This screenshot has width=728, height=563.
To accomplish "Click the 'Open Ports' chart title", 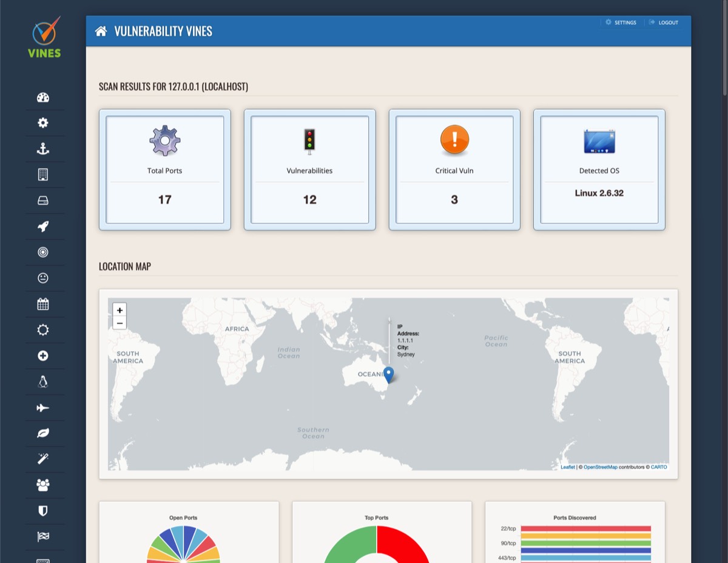I will point(183,517).
